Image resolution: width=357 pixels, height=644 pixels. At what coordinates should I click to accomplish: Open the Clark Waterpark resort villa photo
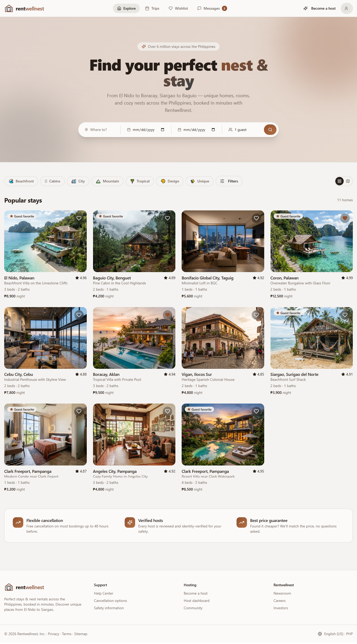point(223,434)
